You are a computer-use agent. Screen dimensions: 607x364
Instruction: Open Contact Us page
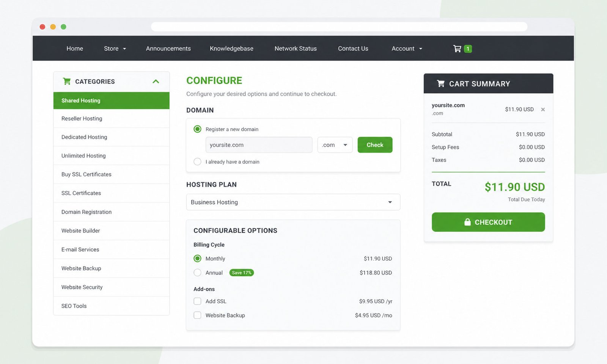[x=353, y=49]
